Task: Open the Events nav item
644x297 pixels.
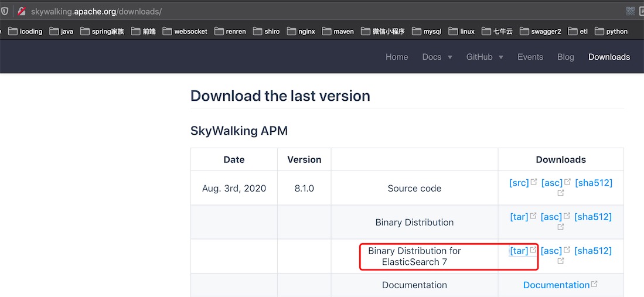Action: click(x=530, y=57)
